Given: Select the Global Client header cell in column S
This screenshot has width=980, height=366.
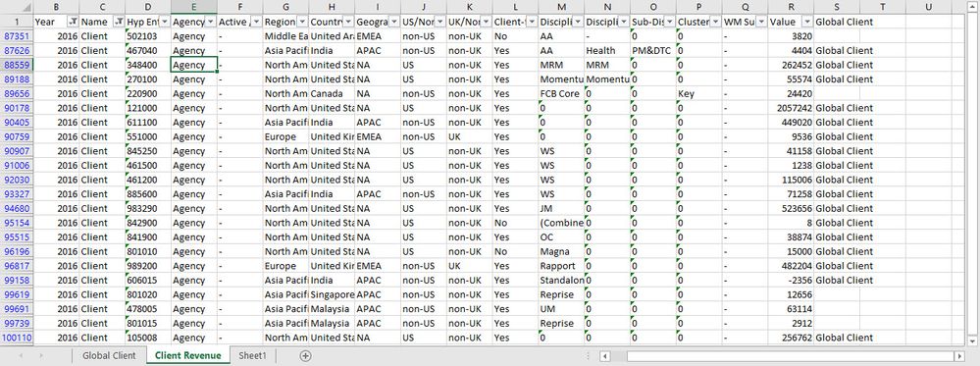Looking at the screenshot, I should [837, 22].
